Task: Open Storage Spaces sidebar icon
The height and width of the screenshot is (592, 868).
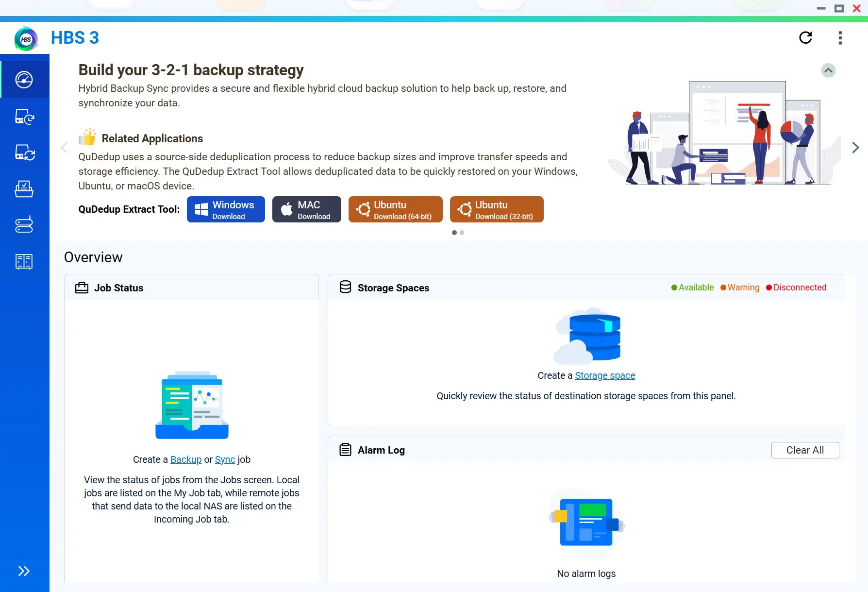Action: click(24, 225)
